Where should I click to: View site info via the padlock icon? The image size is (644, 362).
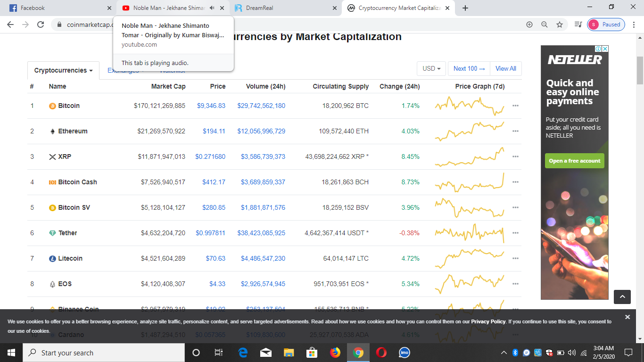pos(59,25)
